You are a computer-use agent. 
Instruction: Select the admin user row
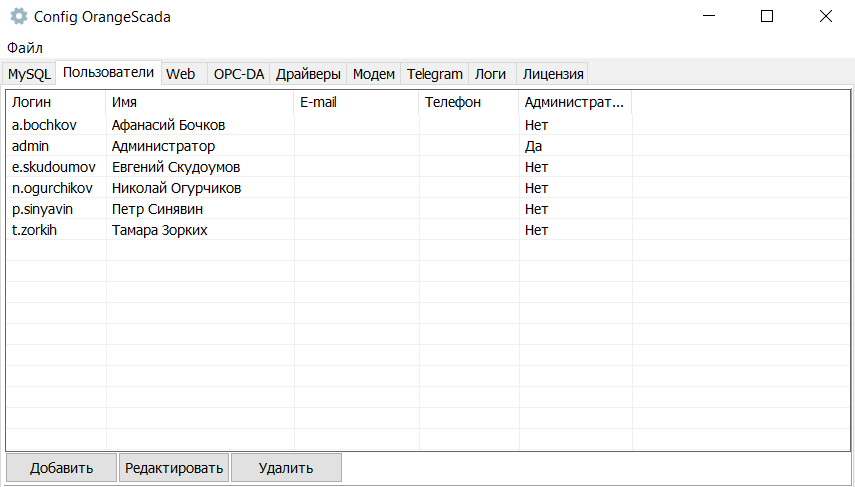pyautogui.click(x=428, y=146)
